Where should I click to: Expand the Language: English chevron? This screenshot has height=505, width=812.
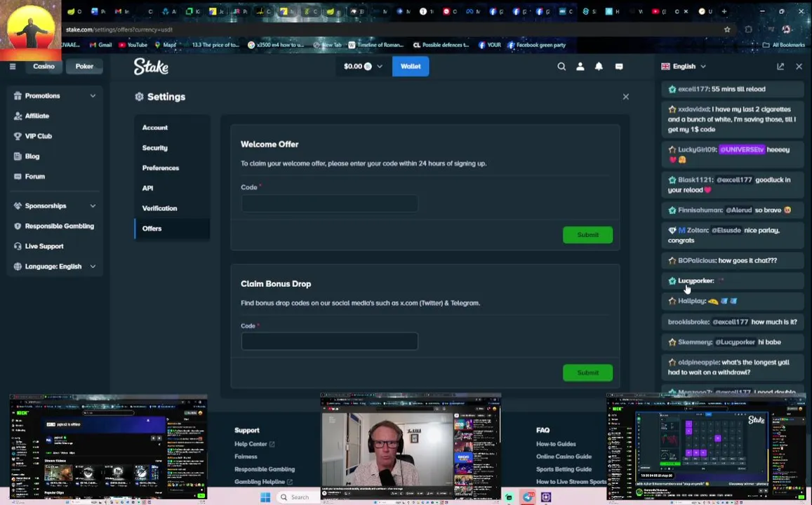93,267
